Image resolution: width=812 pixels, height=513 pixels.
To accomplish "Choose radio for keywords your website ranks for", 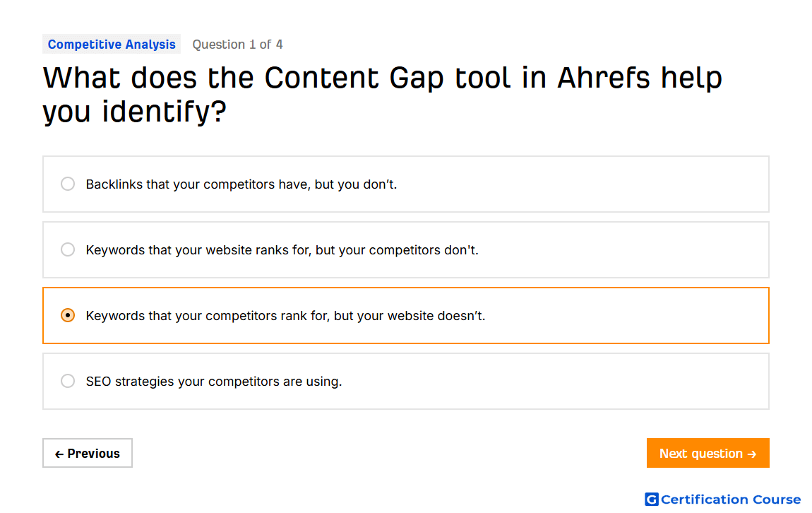I will point(67,249).
